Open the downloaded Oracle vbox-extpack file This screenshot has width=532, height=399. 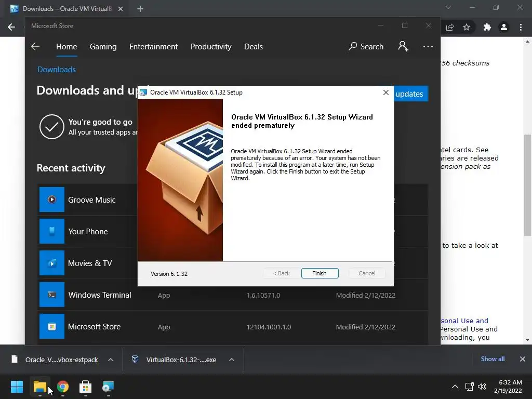[55, 360]
